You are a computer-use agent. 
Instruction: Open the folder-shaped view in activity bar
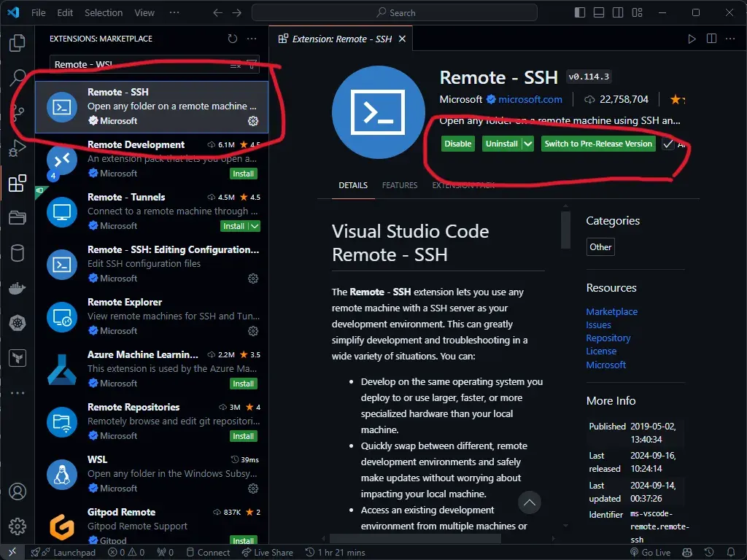point(18,217)
